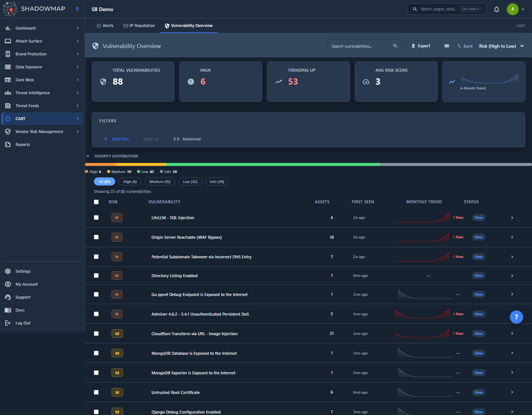
Task: Expand the Attack Surface sidebar chevron
Action: click(78, 41)
